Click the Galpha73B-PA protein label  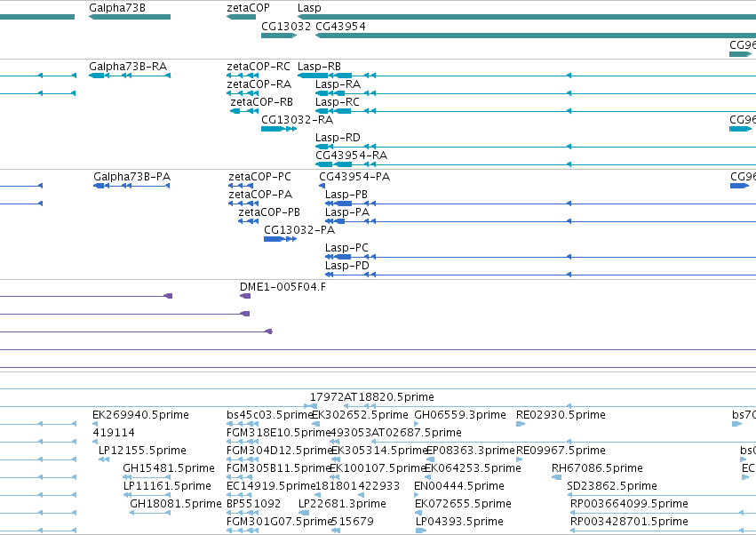(132, 177)
